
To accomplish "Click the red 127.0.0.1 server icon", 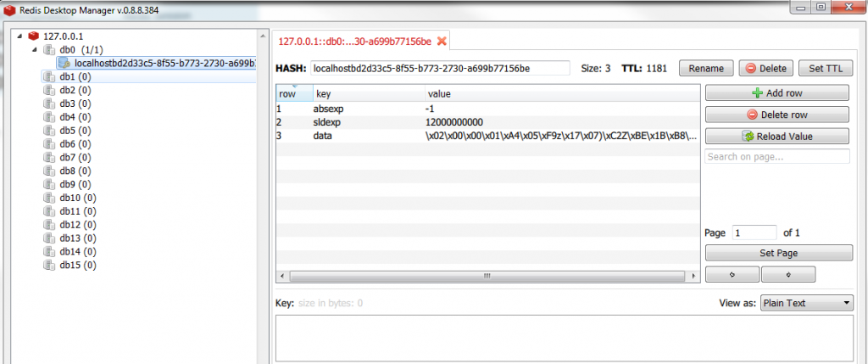I will coord(34,36).
